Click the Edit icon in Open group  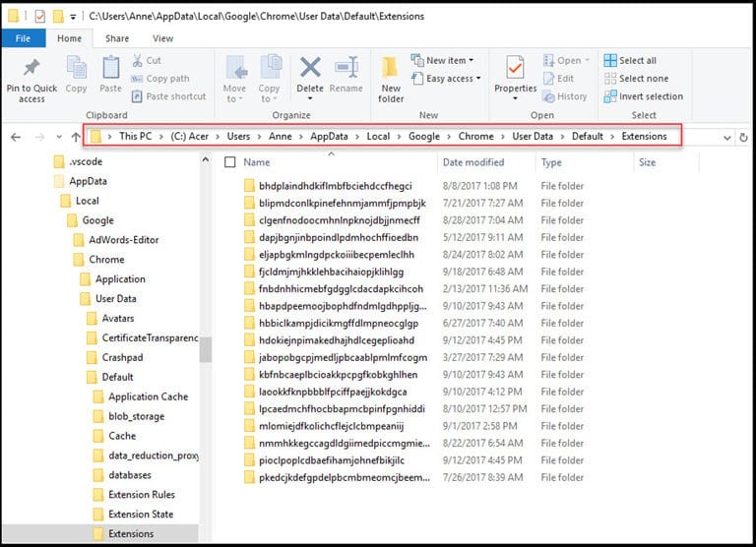(x=548, y=78)
